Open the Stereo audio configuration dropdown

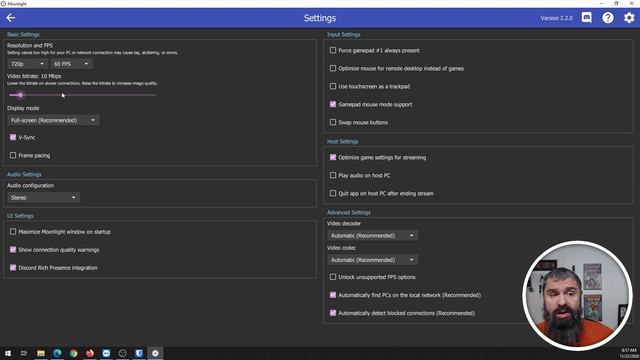click(43, 198)
